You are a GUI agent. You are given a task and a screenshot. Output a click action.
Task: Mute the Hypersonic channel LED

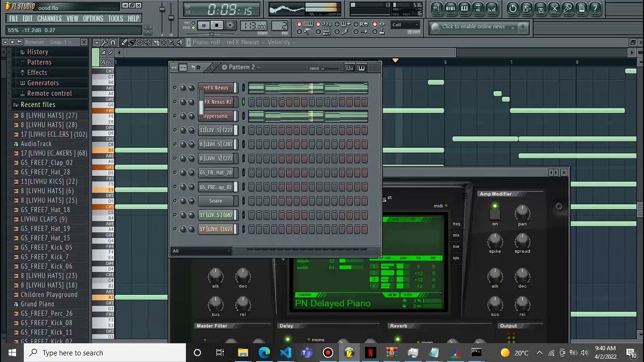(175, 116)
